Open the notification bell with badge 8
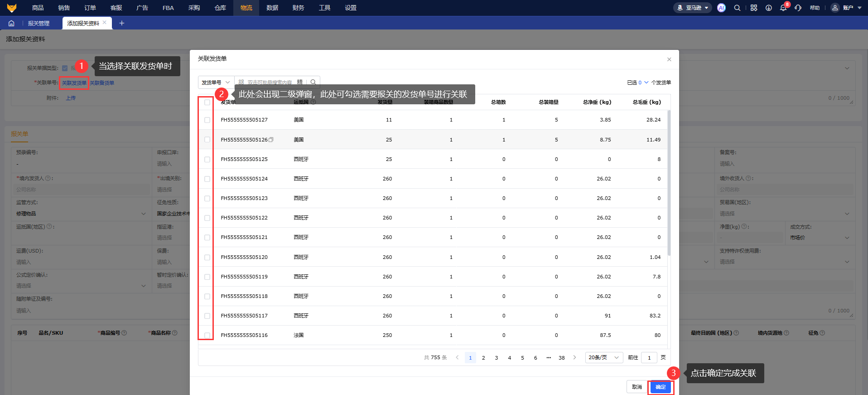 pos(783,8)
